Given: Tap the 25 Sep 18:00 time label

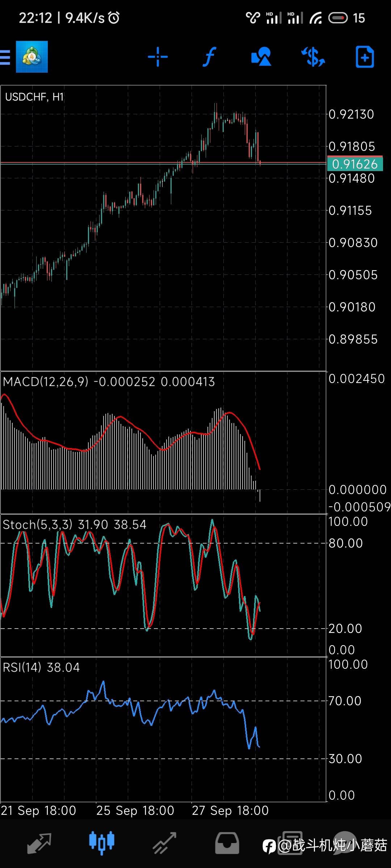Looking at the screenshot, I should 135,810.
